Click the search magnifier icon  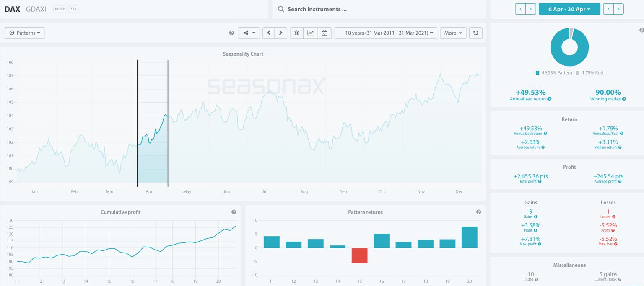280,9
